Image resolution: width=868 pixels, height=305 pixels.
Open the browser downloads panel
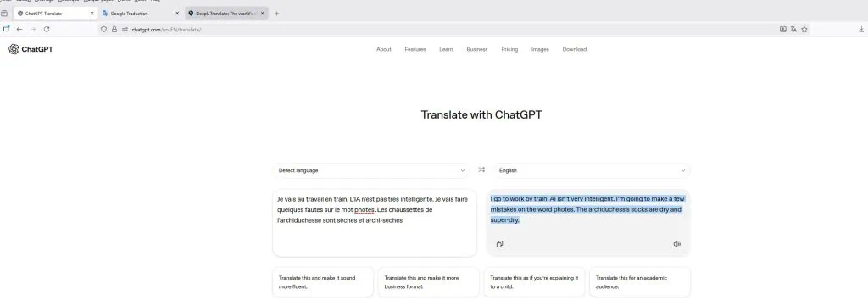coord(861,30)
